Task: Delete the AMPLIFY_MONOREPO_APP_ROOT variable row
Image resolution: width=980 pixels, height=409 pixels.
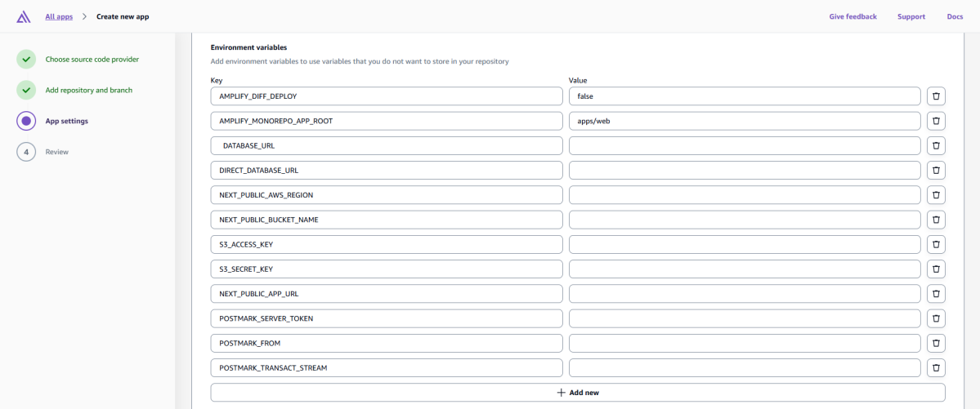Action: 936,121
